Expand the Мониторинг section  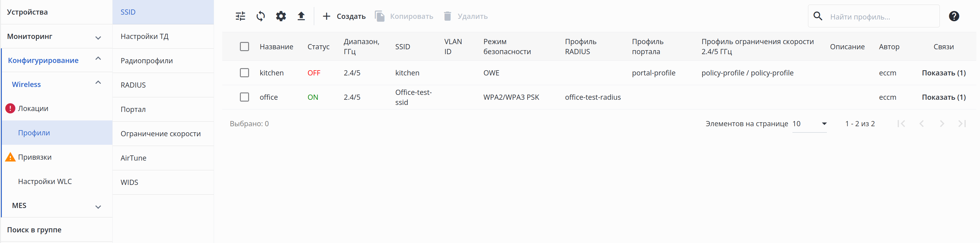click(x=98, y=37)
